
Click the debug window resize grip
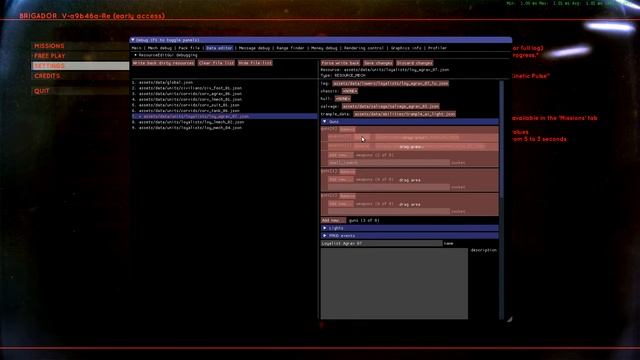[509, 320]
